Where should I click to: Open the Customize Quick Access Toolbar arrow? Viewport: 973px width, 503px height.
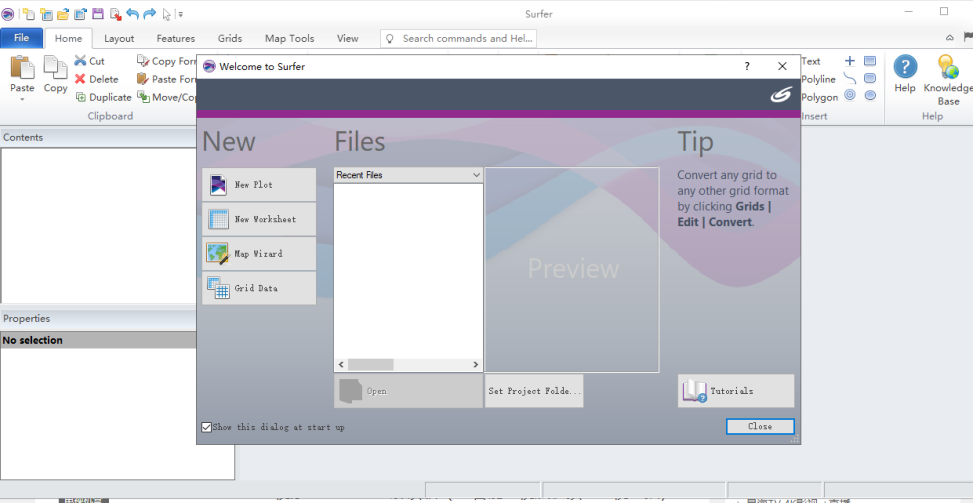181,14
